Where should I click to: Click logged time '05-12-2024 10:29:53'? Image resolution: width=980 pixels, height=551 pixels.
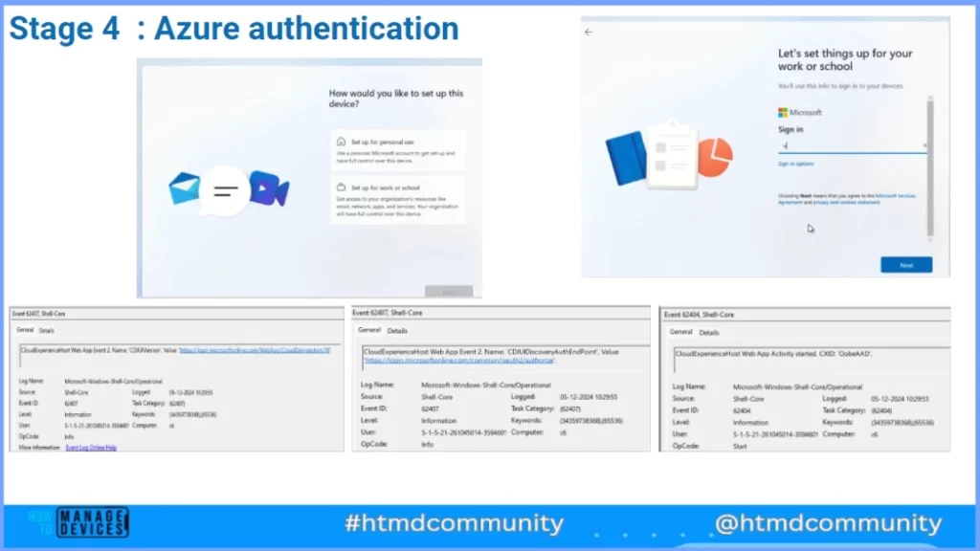pyautogui.click(x=900, y=399)
